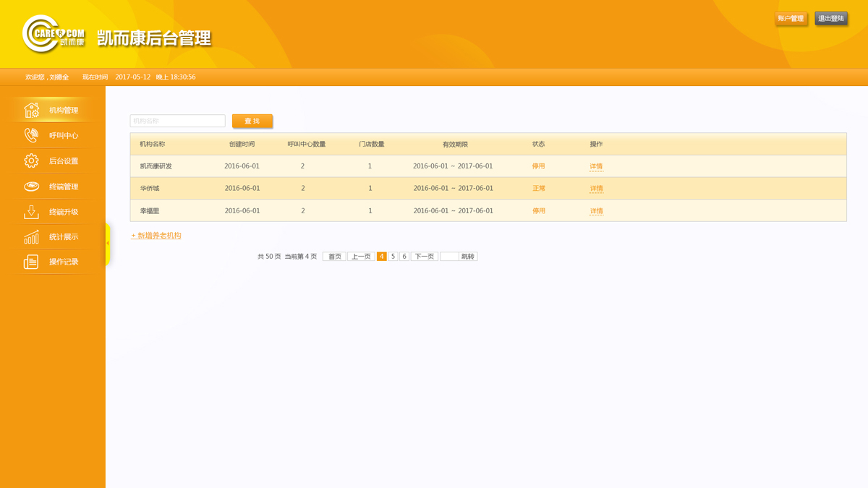Click the 机构名称 column header
Viewport: 868px width, 488px height.
153,145
